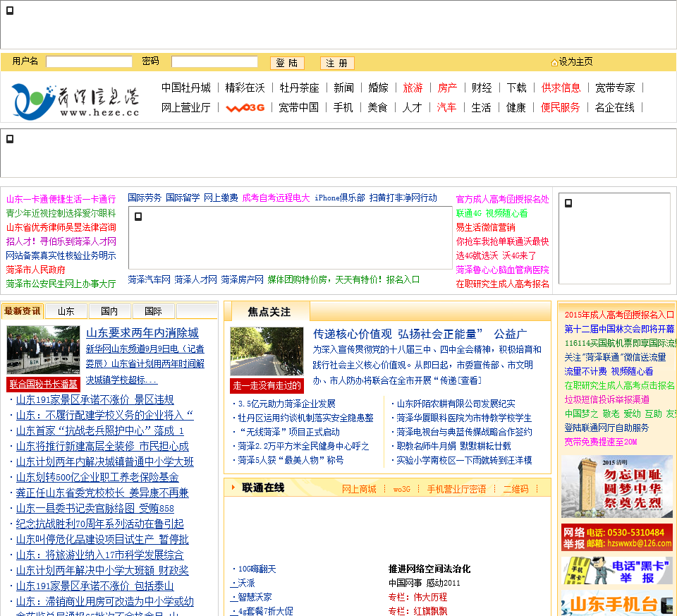Open 山东一卡通便捷生活一卡通行 link
677x616 pixels.
coord(61,199)
